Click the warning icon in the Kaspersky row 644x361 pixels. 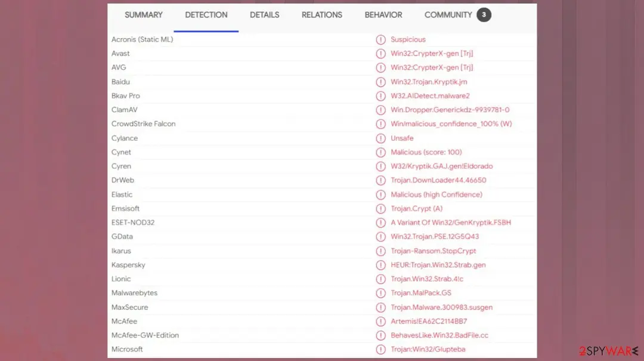380,265
